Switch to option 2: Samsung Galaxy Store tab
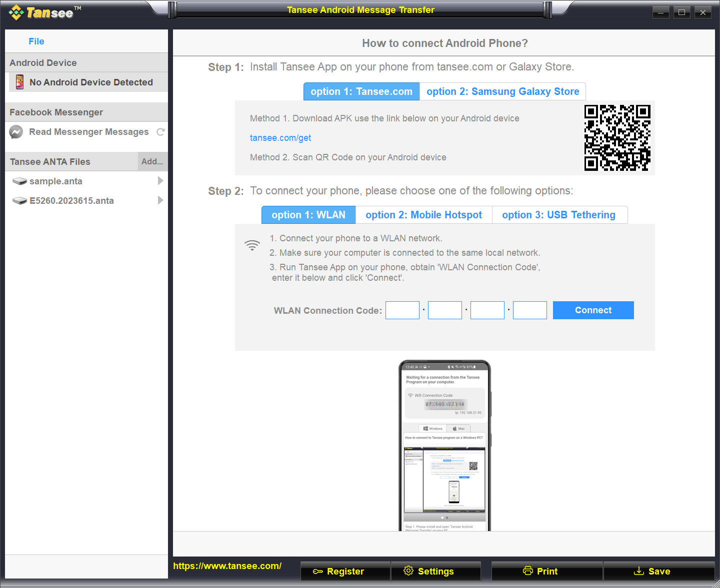 click(502, 91)
